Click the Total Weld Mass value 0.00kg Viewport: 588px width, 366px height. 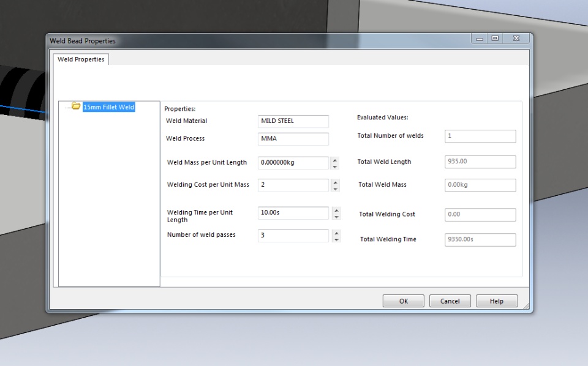[480, 185]
